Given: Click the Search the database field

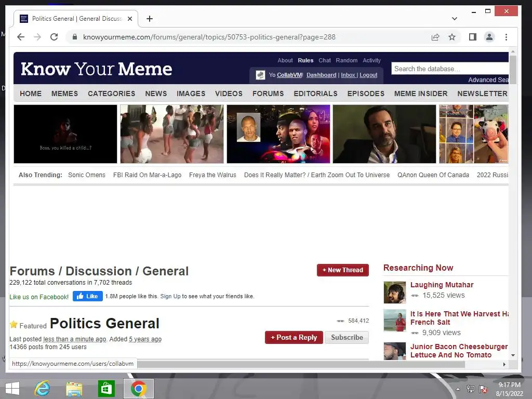Looking at the screenshot, I should click(450, 69).
